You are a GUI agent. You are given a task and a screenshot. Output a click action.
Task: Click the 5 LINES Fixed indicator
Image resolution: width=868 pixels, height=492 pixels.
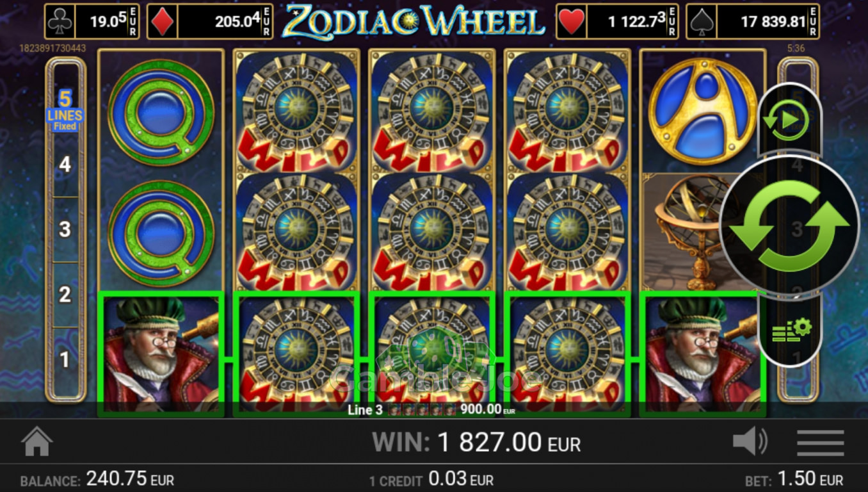click(65, 110)
